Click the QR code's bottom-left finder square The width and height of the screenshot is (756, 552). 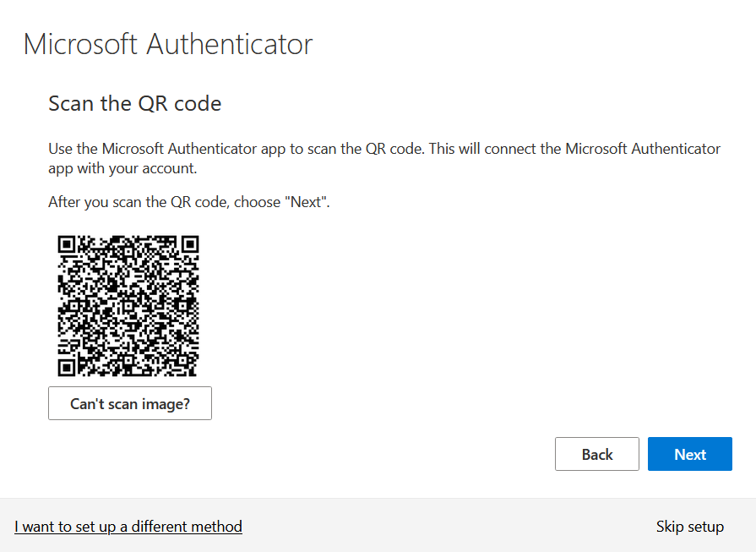[x=68, y=366]
